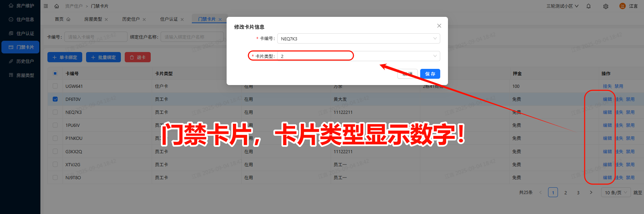The image size is (644, 214).
Task: Click 资产住户 breadcrumb
Action: tap(74, 6)
